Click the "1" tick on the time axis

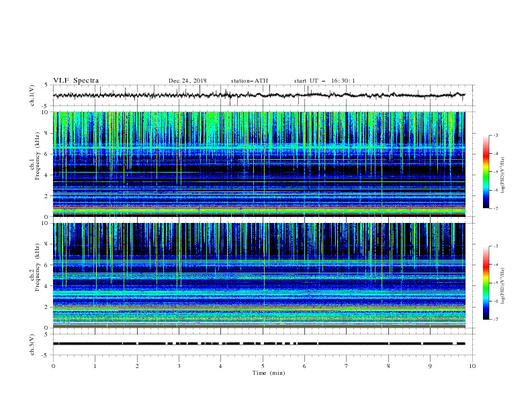(x=95, y=366)
